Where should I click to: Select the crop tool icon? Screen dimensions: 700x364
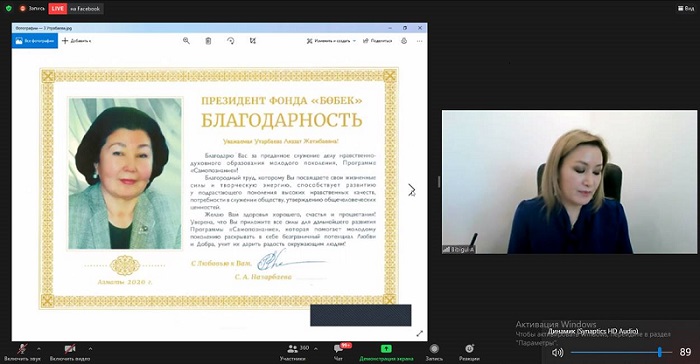(x=253, y=41)
